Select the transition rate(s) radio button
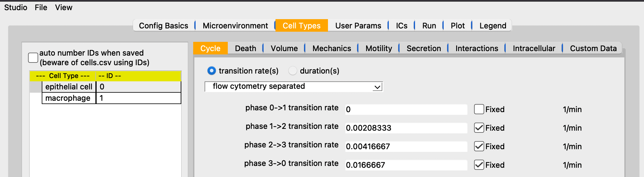This screenshot has width=644, height=177. (x=212, y=71)
